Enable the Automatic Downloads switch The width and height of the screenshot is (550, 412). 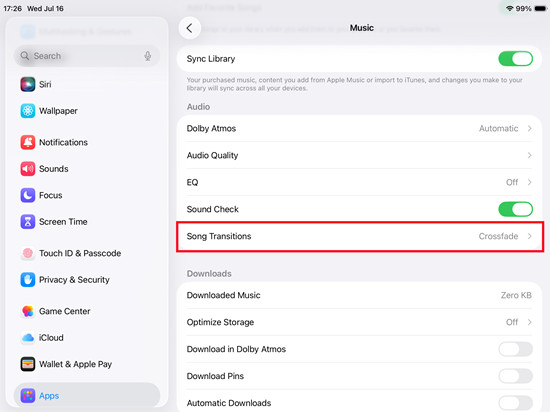pos(516,403)
